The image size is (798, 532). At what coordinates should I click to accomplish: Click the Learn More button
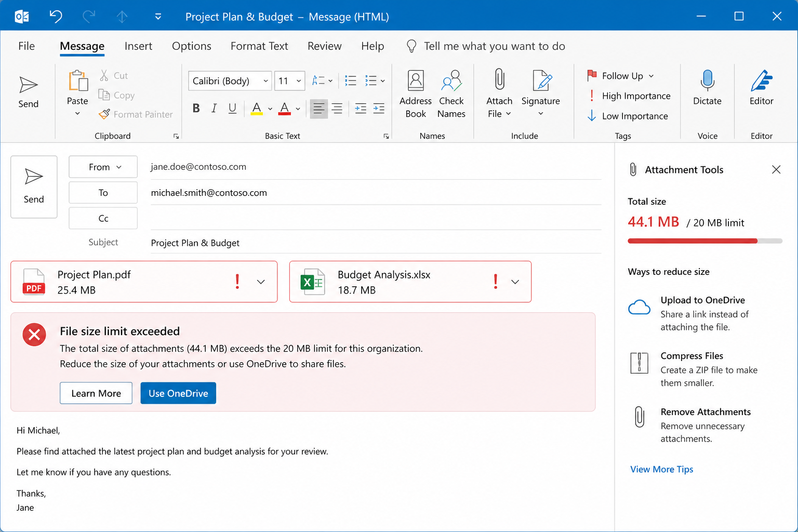point(96,393)
